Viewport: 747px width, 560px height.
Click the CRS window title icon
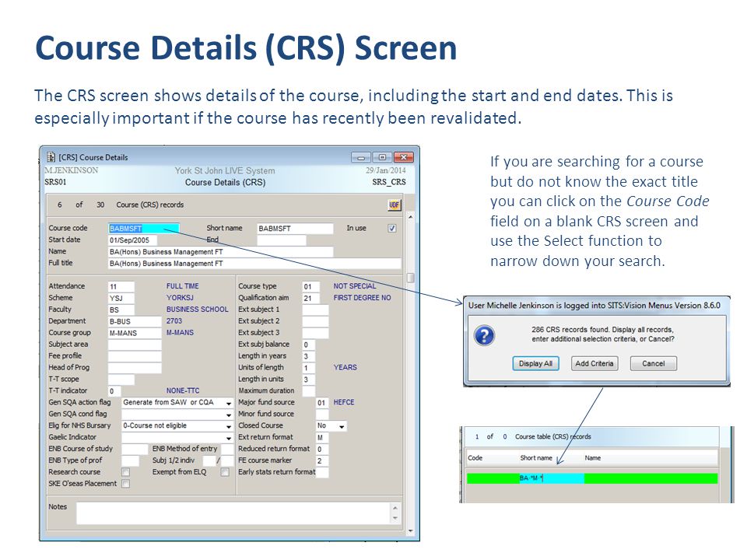click(51, 157)
